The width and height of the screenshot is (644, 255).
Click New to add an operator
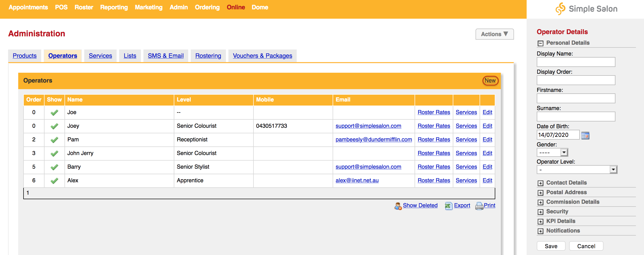pyautogui.click(x=490, y=80)
